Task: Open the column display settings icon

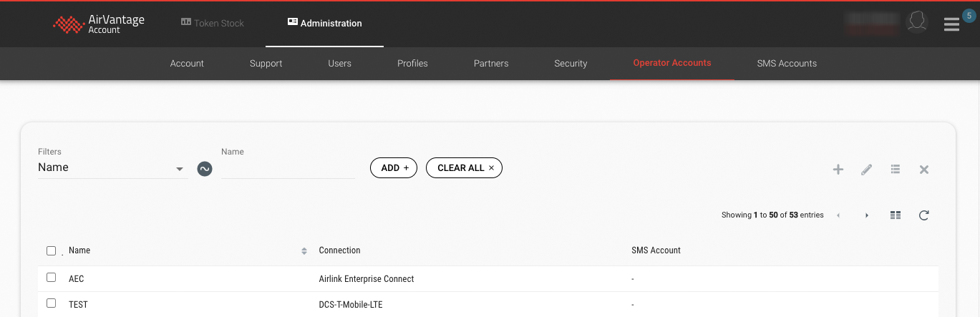Action: click(x=895, y=215)
